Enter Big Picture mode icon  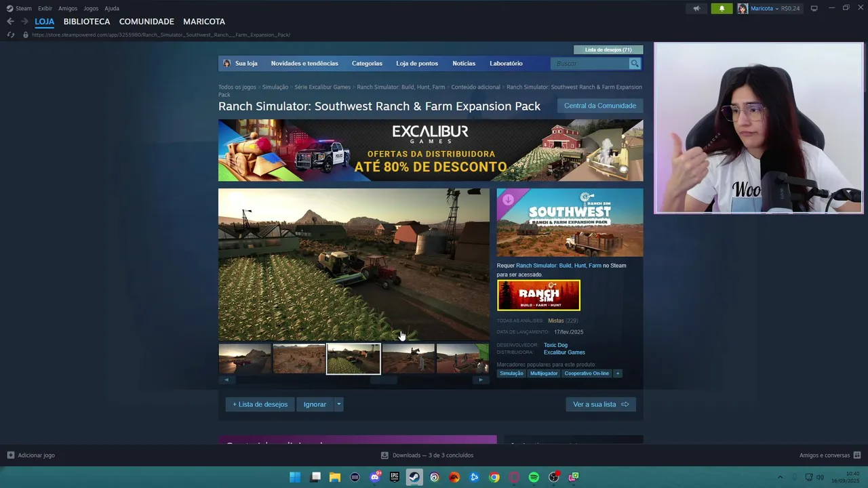click(814, 8)
